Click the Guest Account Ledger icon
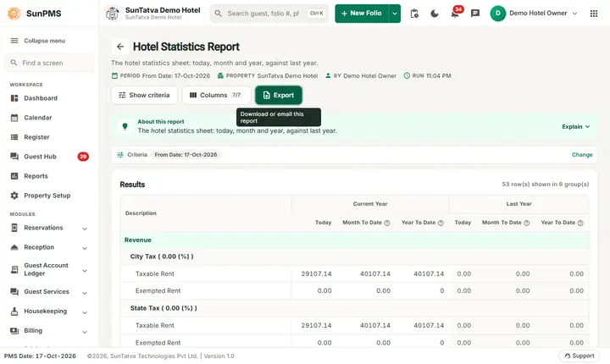 pyautogui.click(x=14, y=269)
